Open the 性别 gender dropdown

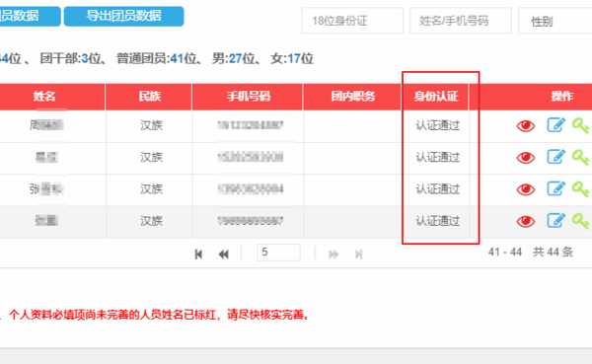(555, 21)
